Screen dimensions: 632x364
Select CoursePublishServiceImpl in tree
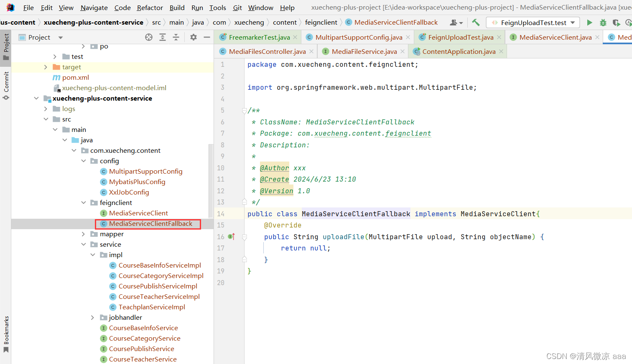pyautogui.click(x=158, y=286)
